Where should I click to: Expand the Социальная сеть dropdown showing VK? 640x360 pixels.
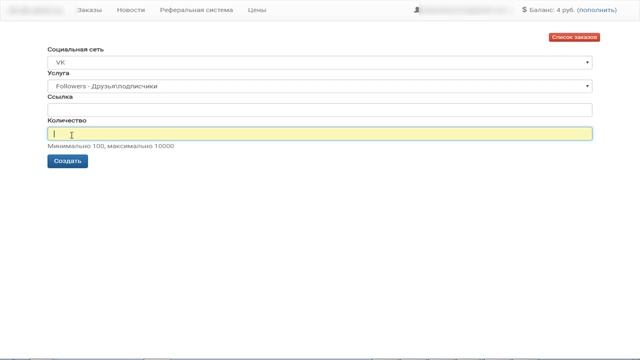coord(320,62)
